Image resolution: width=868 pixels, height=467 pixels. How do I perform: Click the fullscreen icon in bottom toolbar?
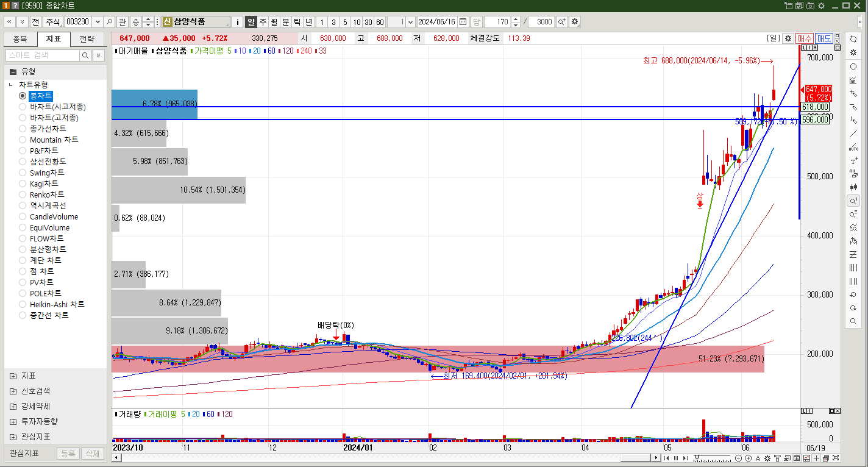point(836,458)
